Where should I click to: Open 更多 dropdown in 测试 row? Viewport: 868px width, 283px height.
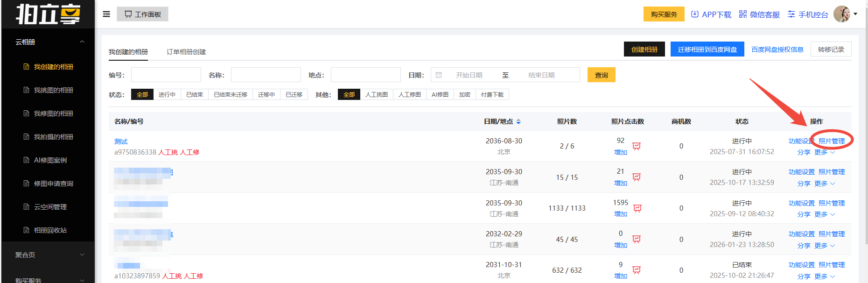[x=824, y=152]
